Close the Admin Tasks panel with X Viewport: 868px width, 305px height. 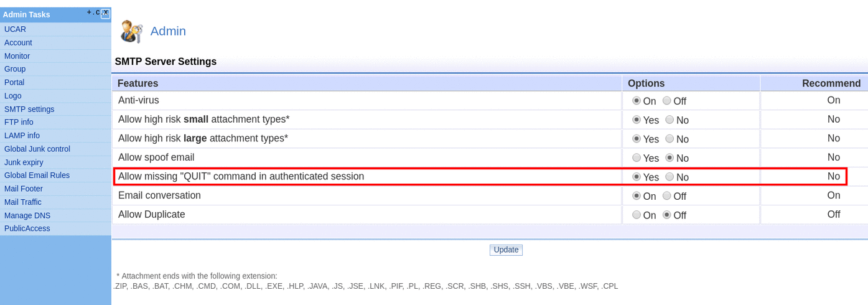pos(106,13)
